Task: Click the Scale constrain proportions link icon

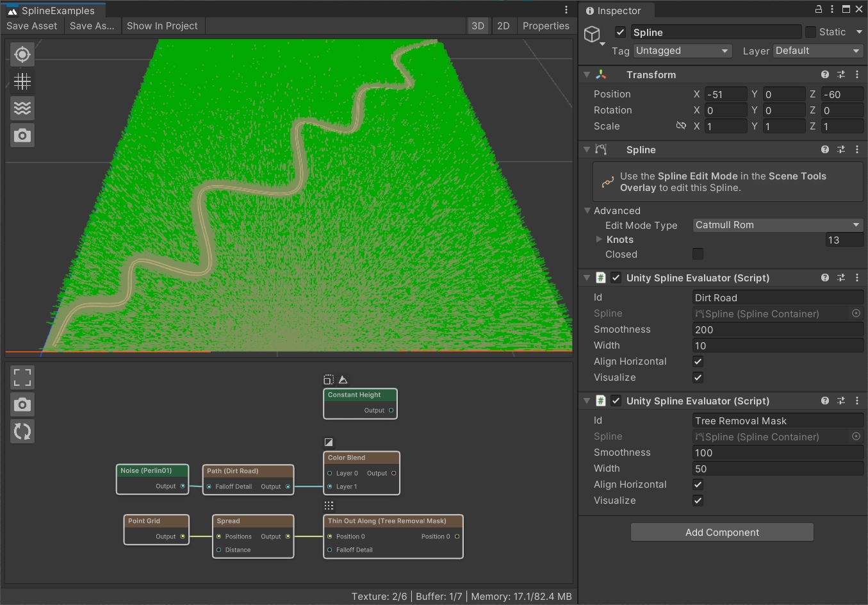Action: 681,126
